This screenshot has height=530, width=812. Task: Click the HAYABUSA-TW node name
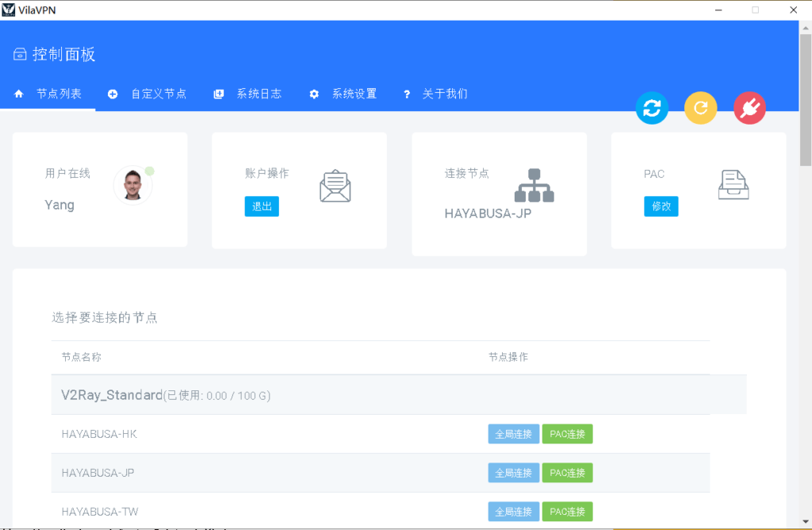[x=100, y=512]
